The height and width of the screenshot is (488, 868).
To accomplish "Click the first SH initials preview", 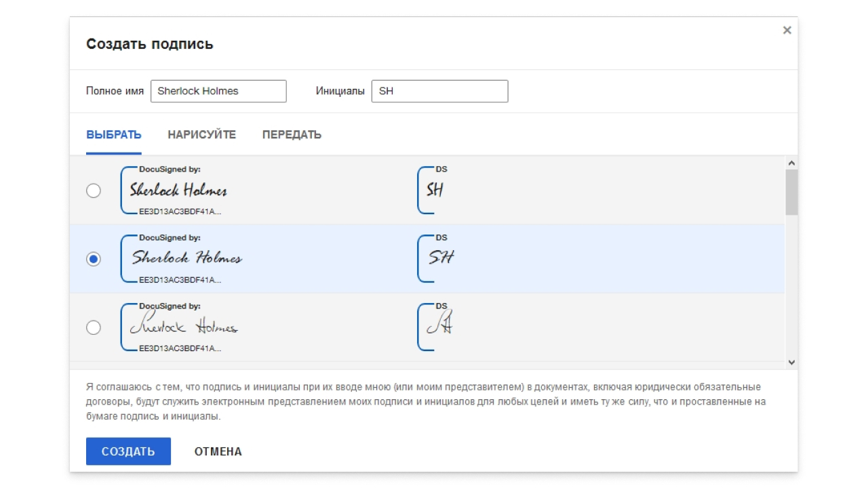I will click(435, 190).
